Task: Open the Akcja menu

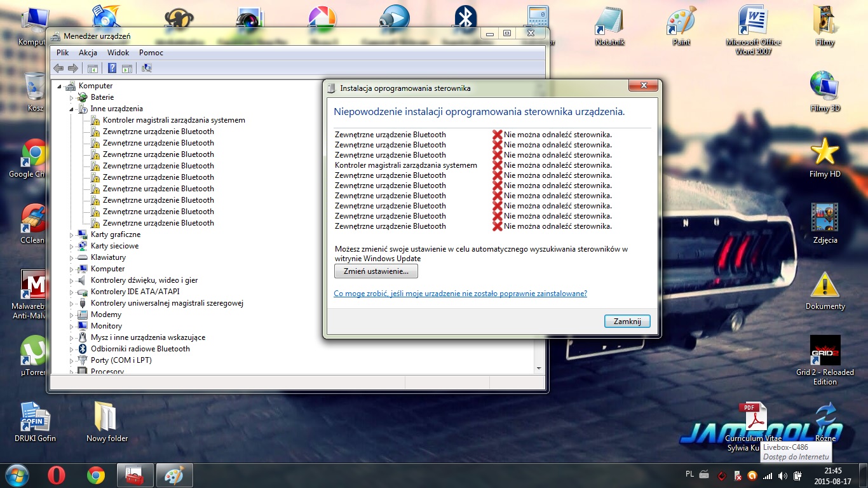Action: tap(88, 53)
